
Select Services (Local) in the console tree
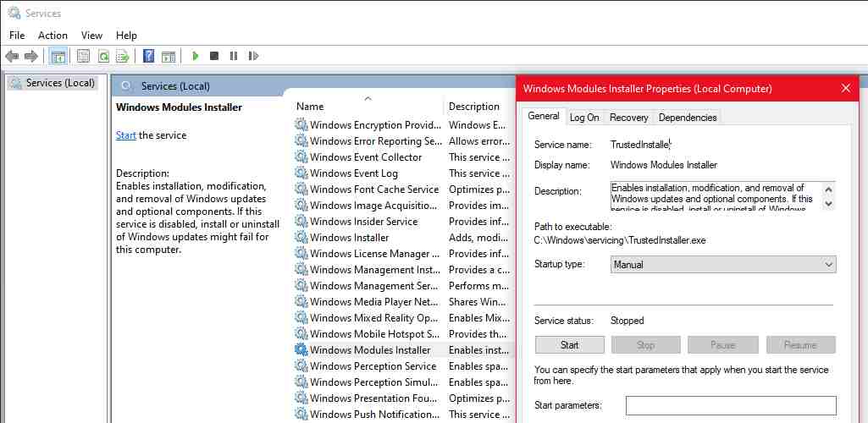(x=53, y=83)
